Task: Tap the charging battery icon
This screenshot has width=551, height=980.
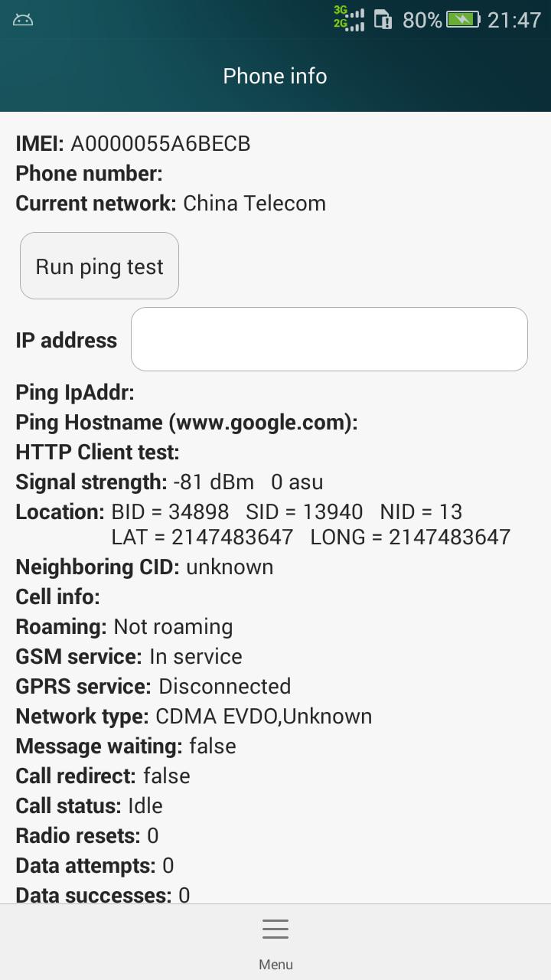Action: point(464,19)
